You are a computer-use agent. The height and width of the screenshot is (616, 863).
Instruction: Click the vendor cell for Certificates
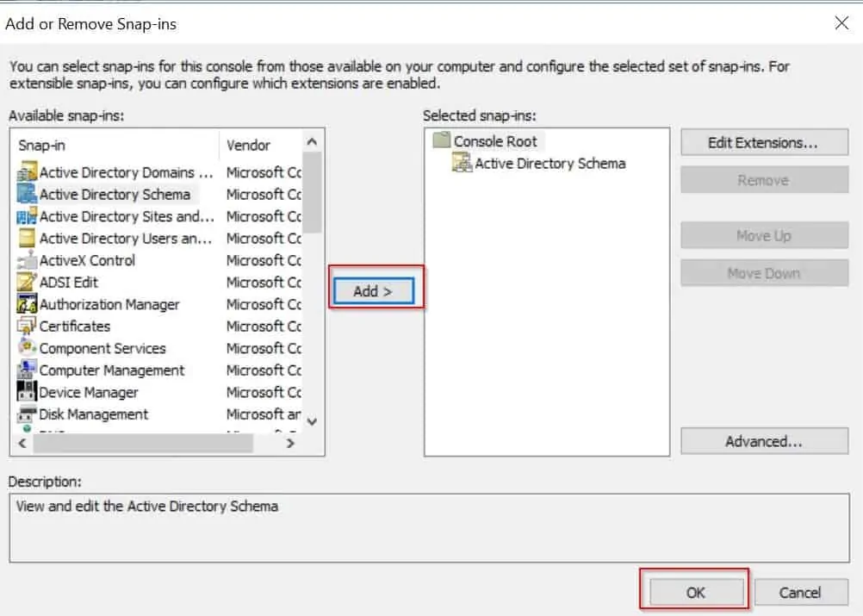pyautogui.click(x=264, y=327)
